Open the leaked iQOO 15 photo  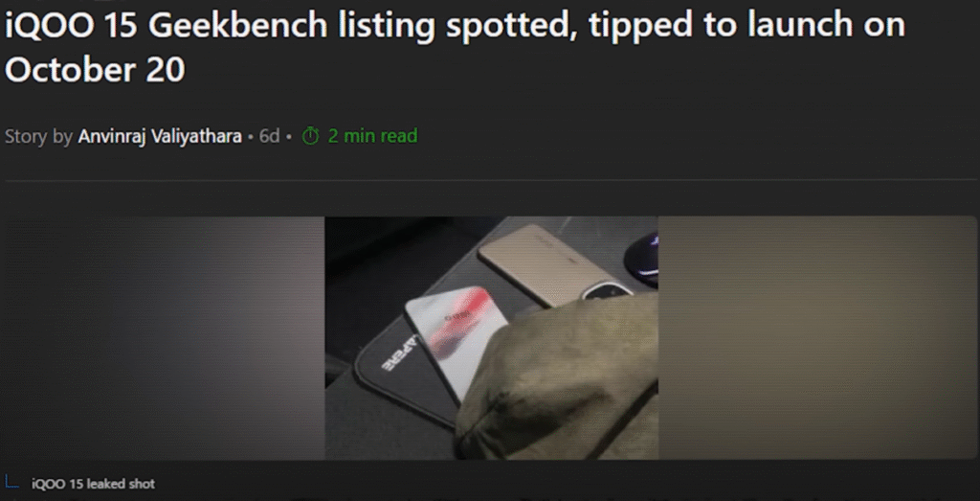pos(491,338)
